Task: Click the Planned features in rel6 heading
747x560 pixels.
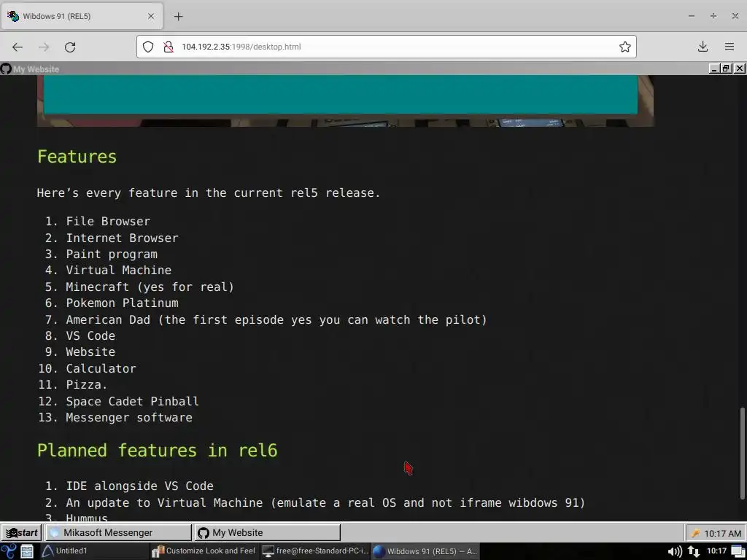Action: [x=158, y=451]
